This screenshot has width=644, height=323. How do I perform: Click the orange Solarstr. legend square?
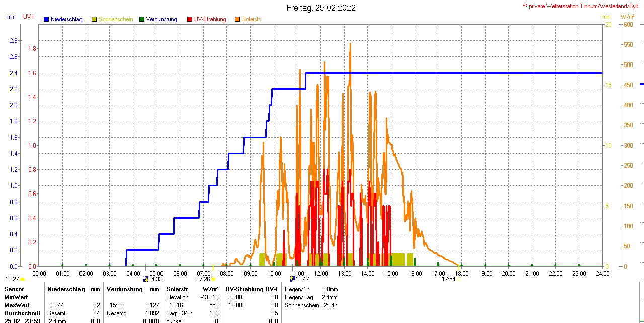click(x=237, y=19)
